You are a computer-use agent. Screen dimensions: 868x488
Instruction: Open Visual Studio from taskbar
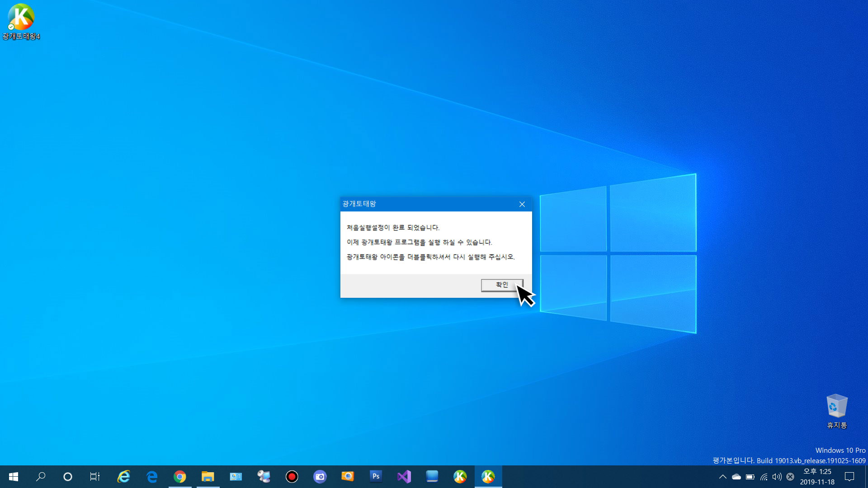pos(404,477)
